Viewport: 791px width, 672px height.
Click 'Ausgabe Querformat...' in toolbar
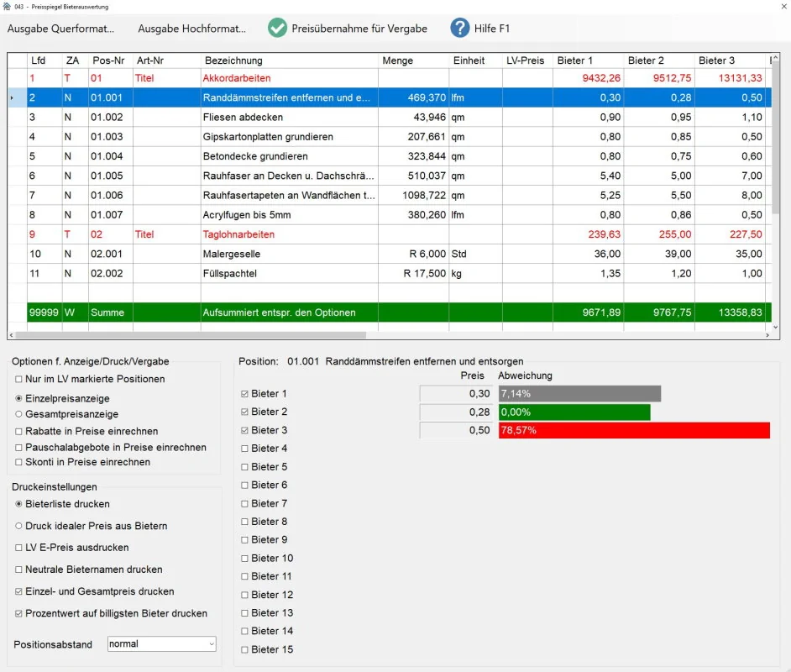[60, 29]
